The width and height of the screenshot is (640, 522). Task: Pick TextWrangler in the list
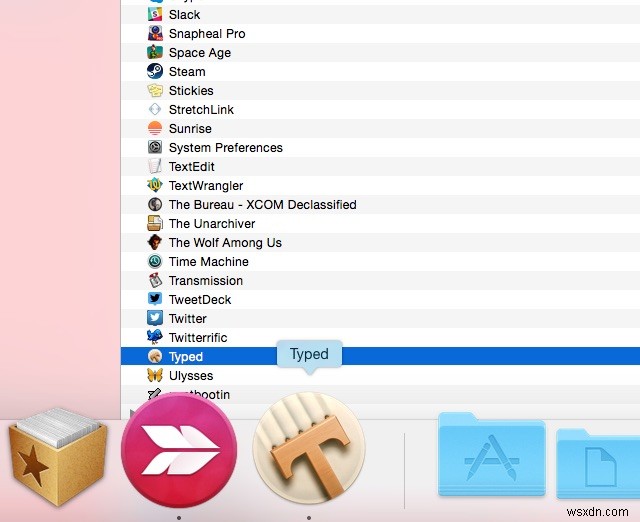tap(206, 186)
